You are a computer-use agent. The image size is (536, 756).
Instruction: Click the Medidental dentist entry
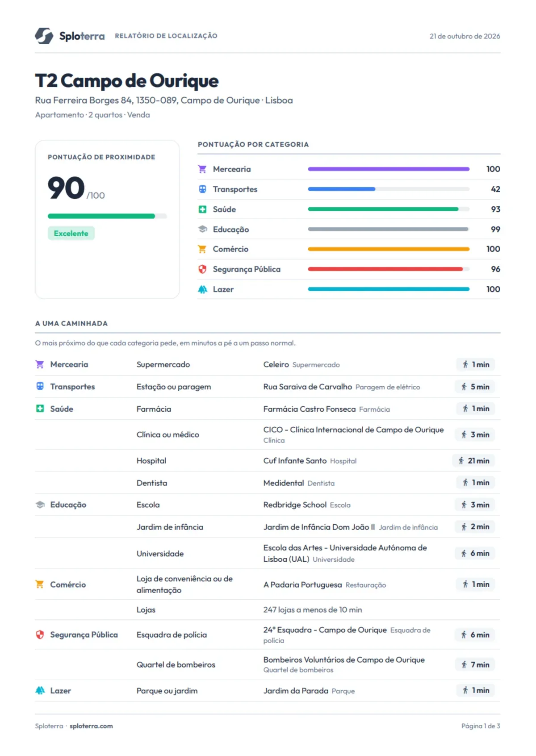coord(284,483)
